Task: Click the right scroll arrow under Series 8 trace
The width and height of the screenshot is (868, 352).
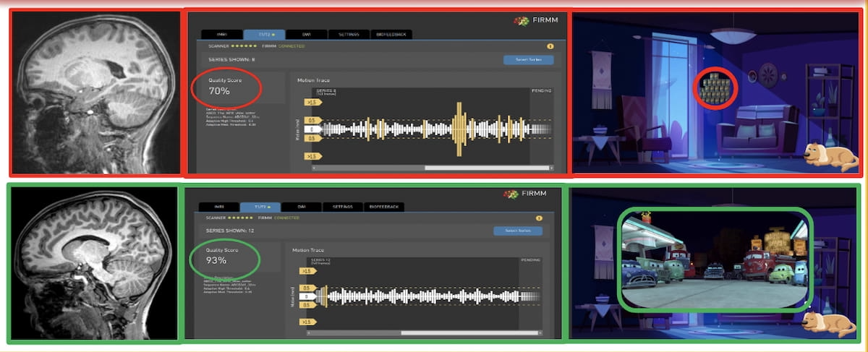Action: click(x=551, y=168)
